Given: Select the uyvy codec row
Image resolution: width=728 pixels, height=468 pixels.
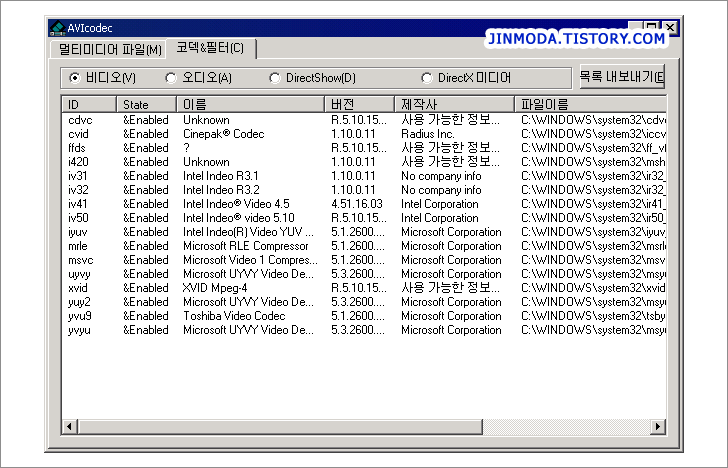Looking at the screenshot, I should [364, 274].
